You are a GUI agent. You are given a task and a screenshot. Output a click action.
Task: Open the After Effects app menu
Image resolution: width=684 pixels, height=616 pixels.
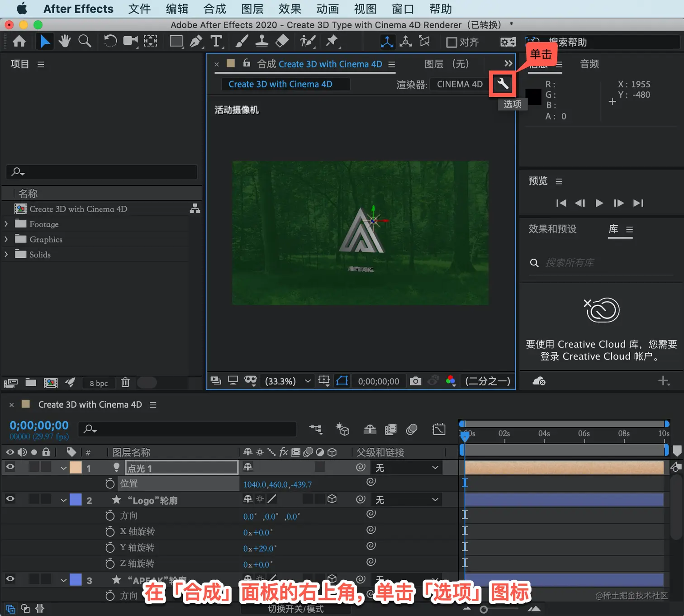pyautogui.click(x=78, y=9)
